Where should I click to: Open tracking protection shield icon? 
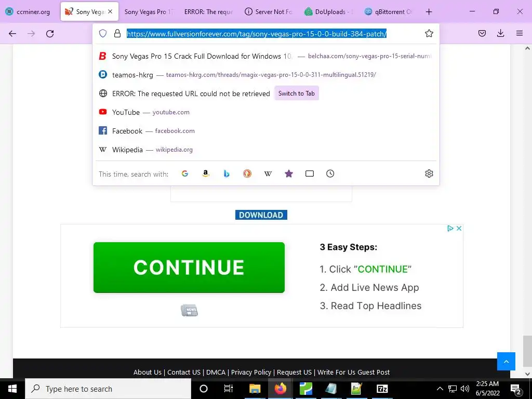coord(103,33)
